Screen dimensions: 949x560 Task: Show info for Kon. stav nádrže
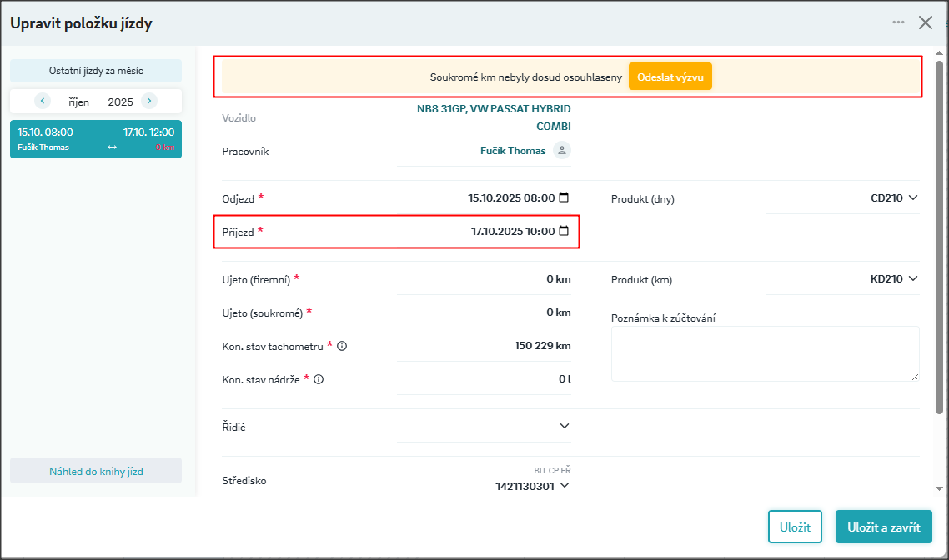click(x=319, y=379)
